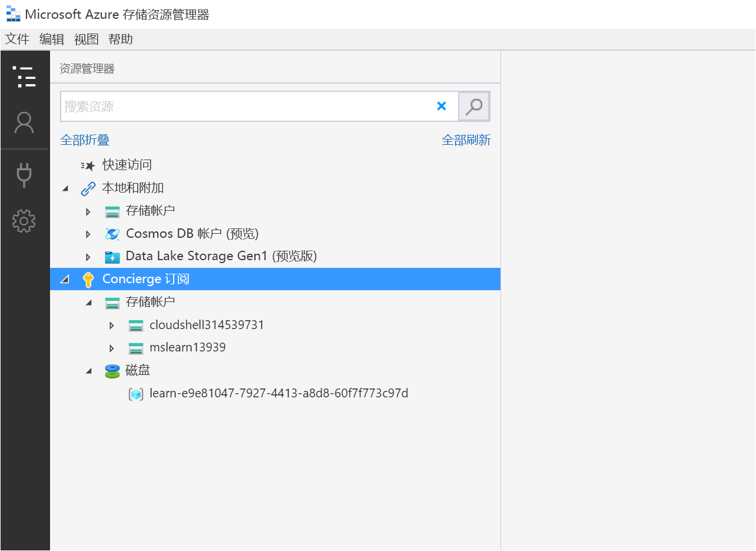The height and width of the screenshot is (551, 756).
Task: Clear the search box with the X icon
Action: click(442, 106)
